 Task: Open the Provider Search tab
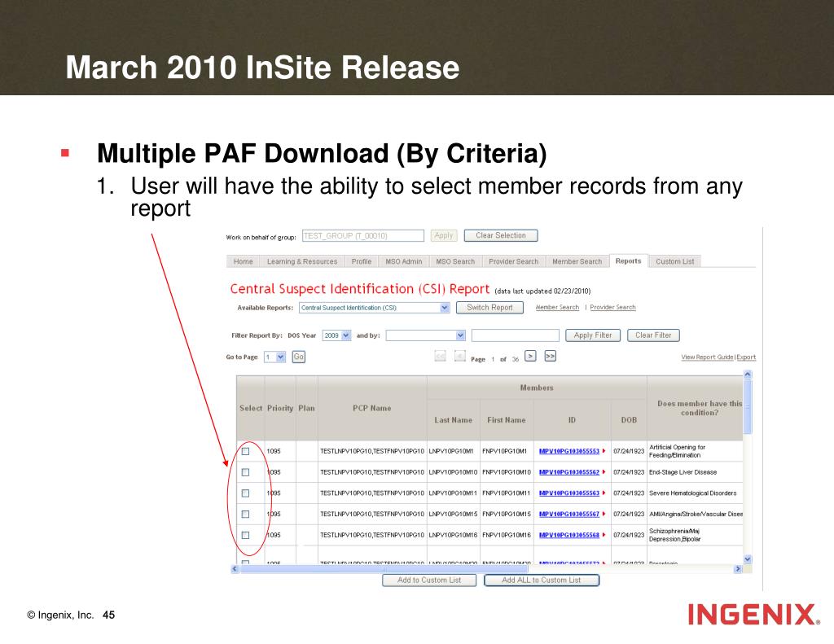point(513,261)
